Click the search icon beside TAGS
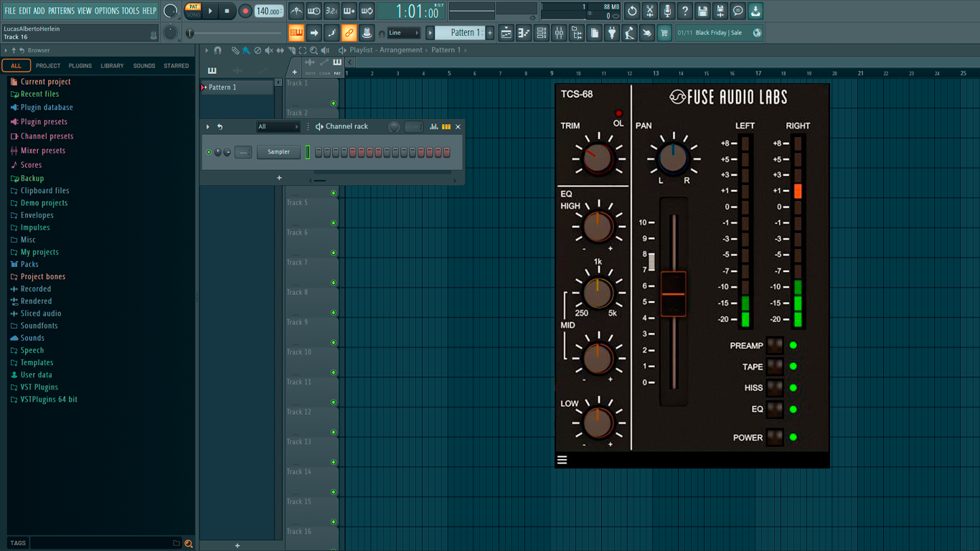The height and width of the screenshot is (551, 980). coord(189,543)
